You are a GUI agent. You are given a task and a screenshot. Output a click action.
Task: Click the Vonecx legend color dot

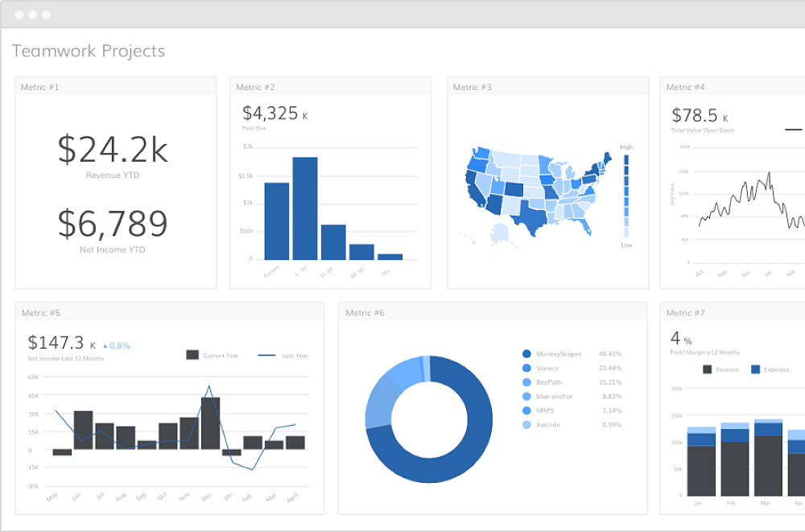(x=526, y=368)
